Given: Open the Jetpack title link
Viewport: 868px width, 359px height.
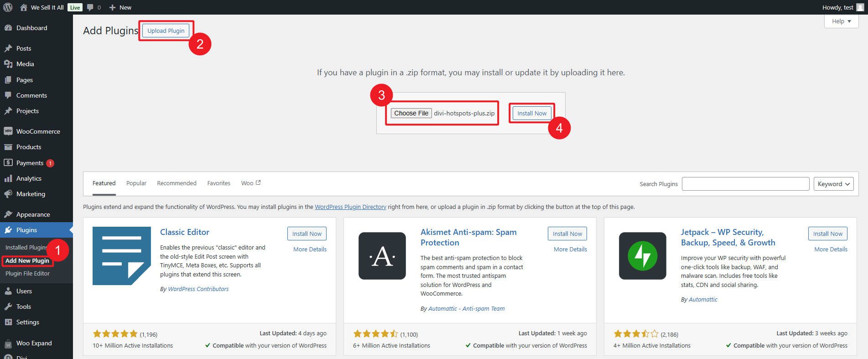Looking at the screenshot, I should [x=728, y=237].
